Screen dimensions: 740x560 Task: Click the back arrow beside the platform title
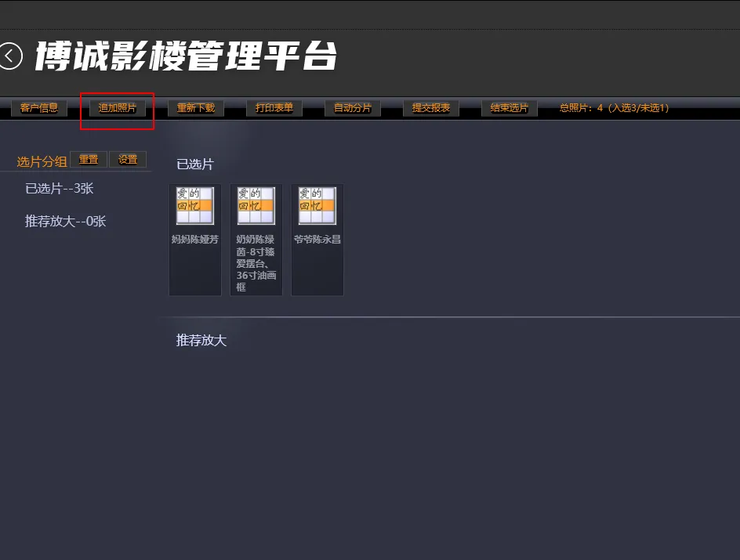pos(10,56)
